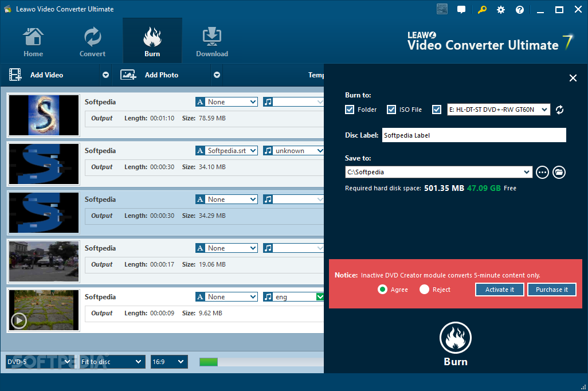588x391 pixels.
Task: Click the Activate it button
Action: point(500,290)
